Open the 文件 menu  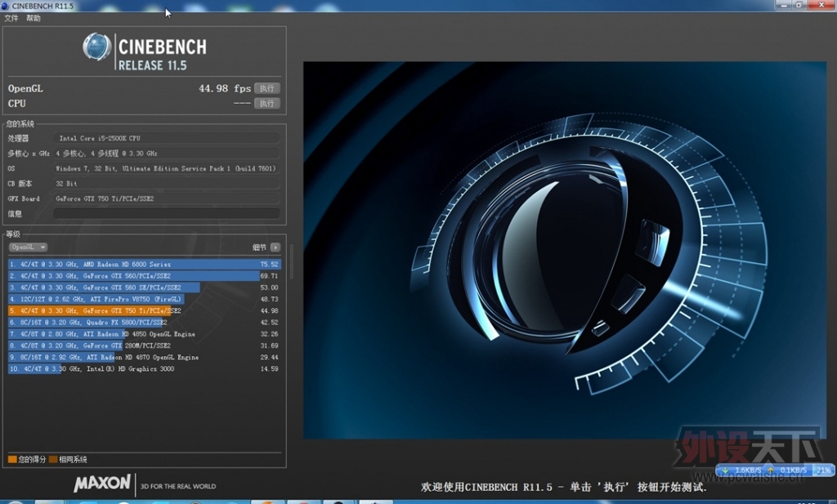tap(11, 18)
